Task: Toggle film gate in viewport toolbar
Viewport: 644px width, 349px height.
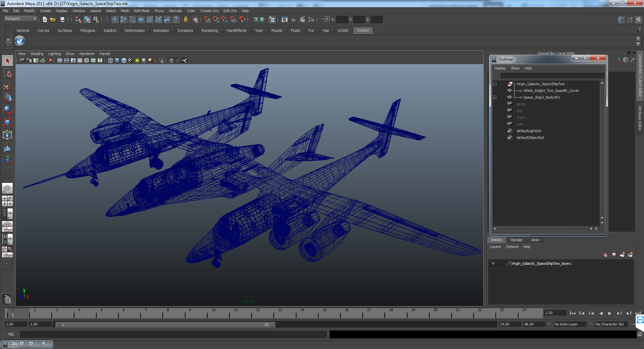Action: coord(66,60)
